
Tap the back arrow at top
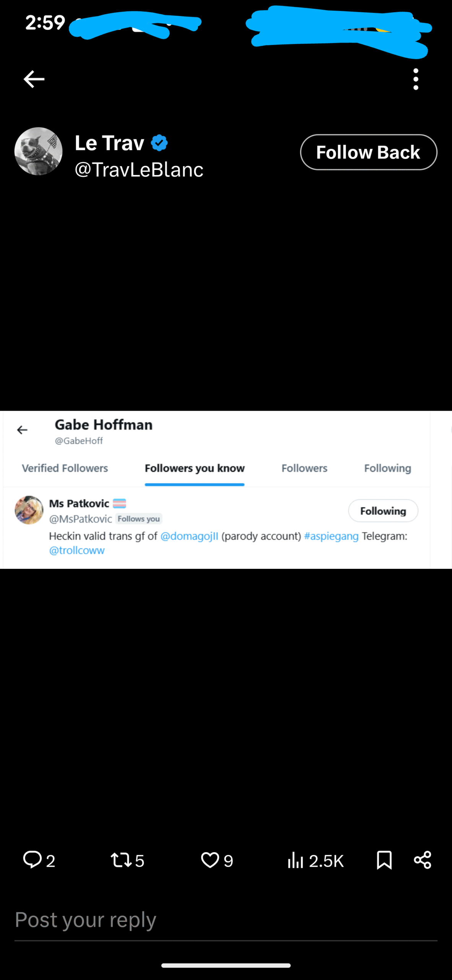pyautogui.click(x=34, y=79)
